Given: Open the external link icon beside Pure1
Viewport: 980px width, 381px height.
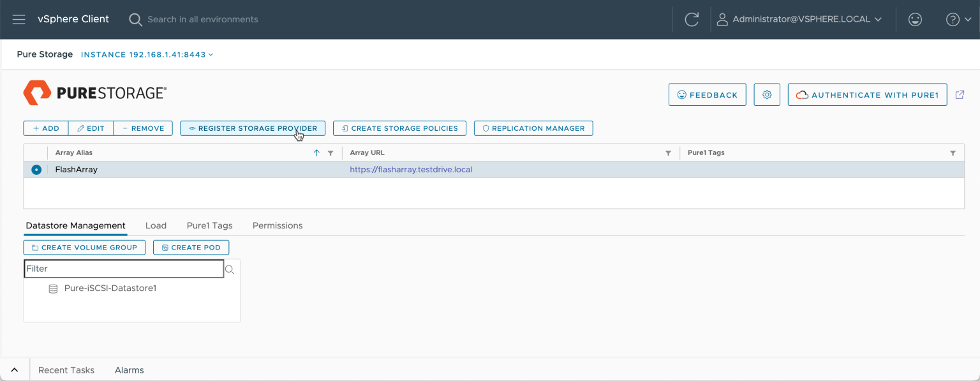Looking at the screenshot, I should (x=960, y=94).
